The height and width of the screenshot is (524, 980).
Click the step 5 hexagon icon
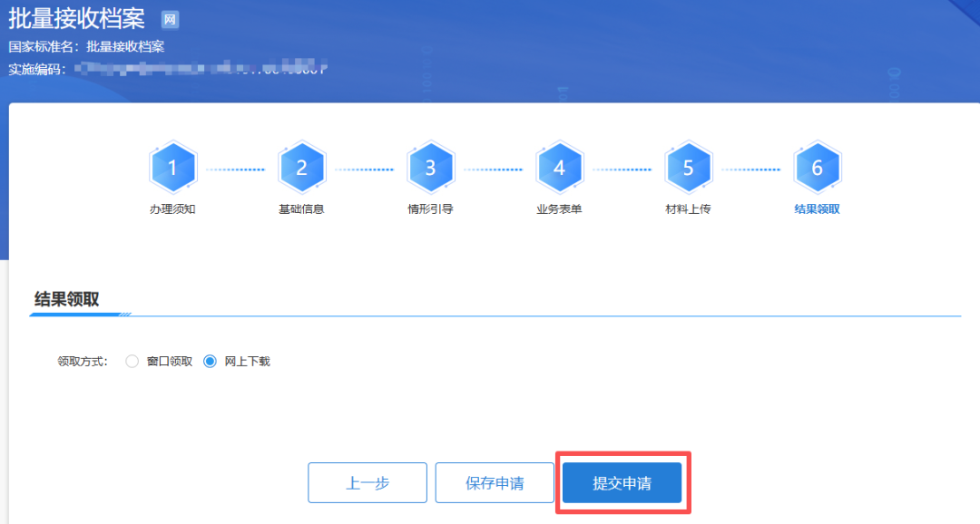[688, 168]
